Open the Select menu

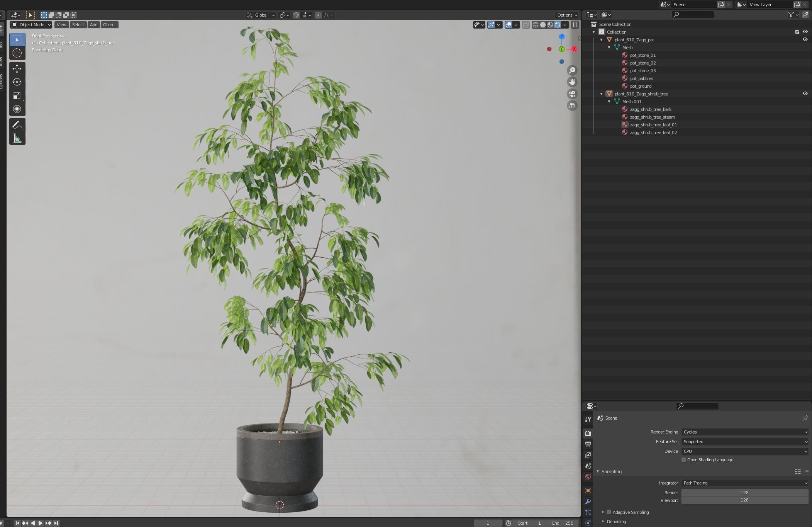point(78,25)
